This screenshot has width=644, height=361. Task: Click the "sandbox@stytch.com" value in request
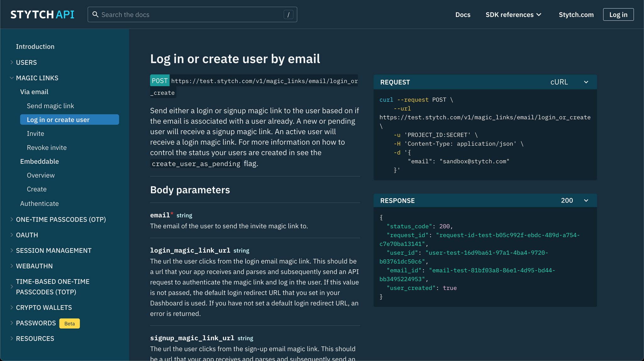475,161
